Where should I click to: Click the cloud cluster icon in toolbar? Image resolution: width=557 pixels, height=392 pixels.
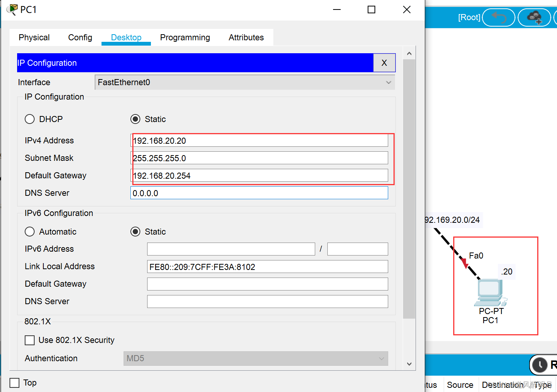(534, 17)
